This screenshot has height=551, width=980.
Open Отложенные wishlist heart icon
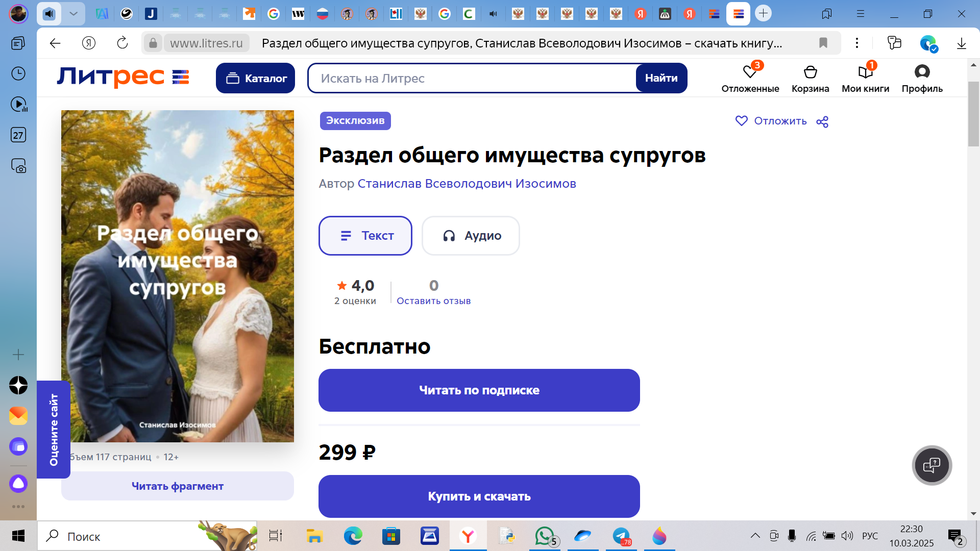(x=750, y=72)
